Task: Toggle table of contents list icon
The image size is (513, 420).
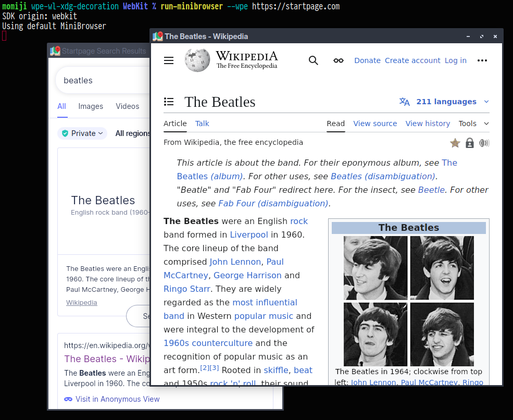Action: click(169, 102)
